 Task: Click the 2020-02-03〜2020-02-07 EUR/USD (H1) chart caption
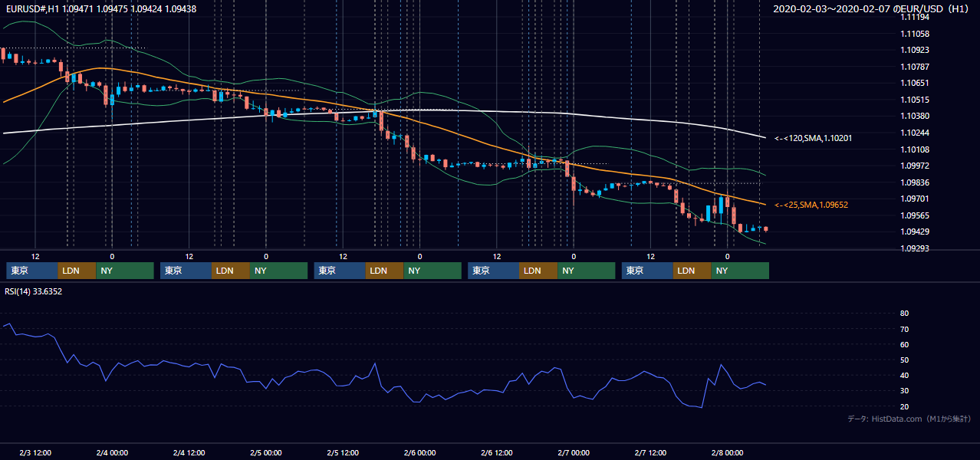coord(872,8)
